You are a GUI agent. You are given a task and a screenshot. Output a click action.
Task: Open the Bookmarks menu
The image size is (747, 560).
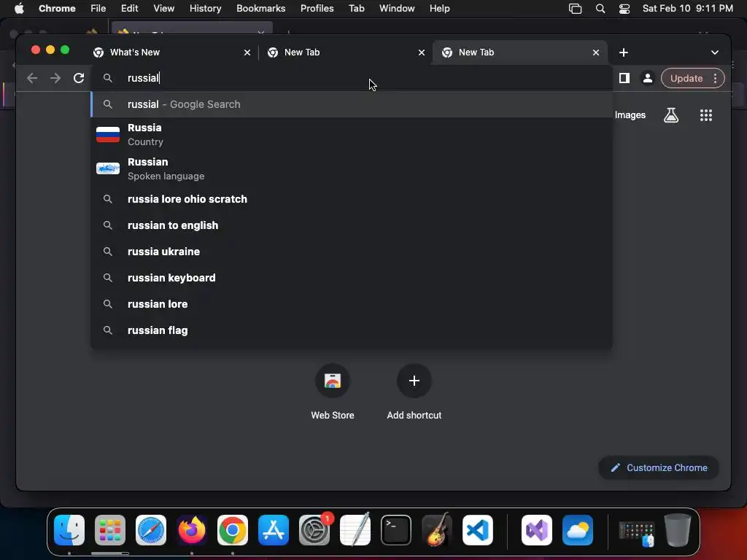(x=260, y=9)
